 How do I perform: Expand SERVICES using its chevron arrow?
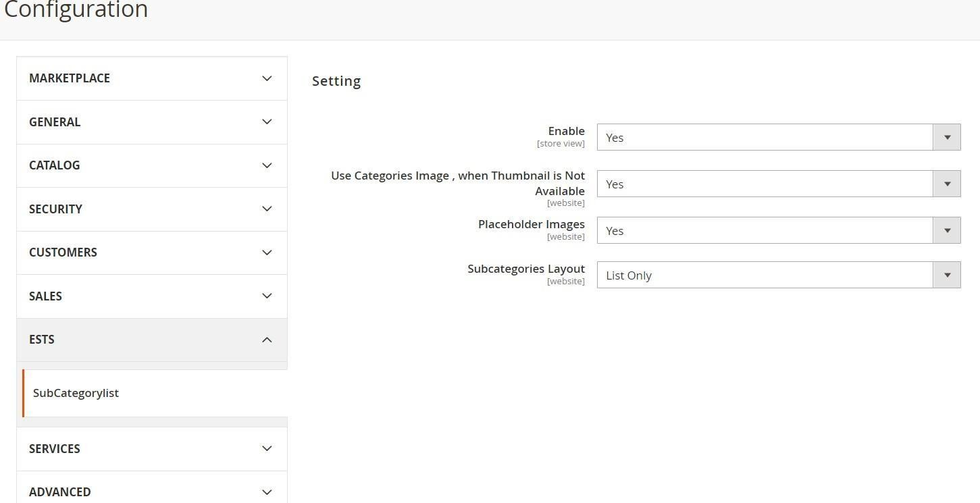pos(267,449)
